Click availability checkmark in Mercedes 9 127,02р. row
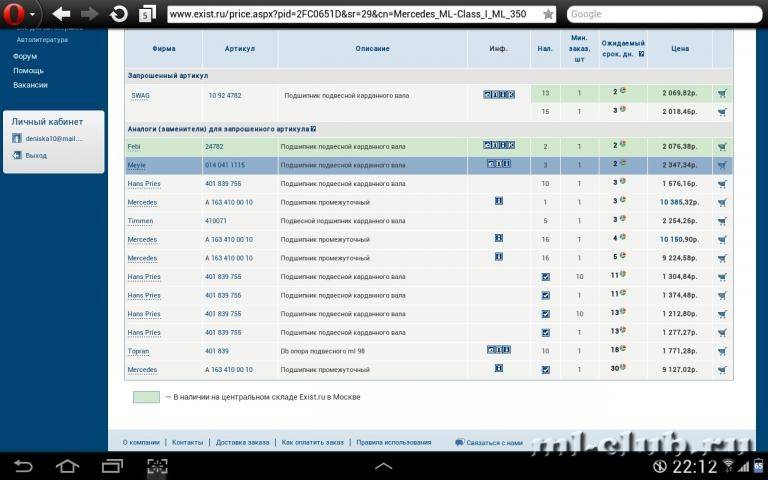 (546, 370)
